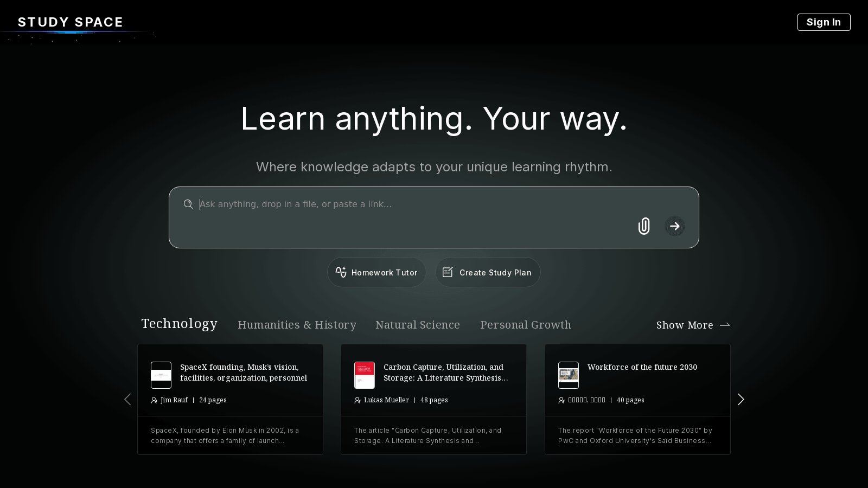Image resolution: width=868 pixels, height=488 pixels.
Task: Open Create Study Plan button
Action: 488,272
